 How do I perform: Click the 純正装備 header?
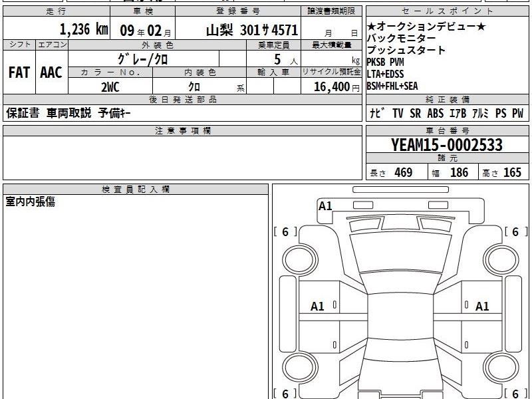click(x=448, y=99)
